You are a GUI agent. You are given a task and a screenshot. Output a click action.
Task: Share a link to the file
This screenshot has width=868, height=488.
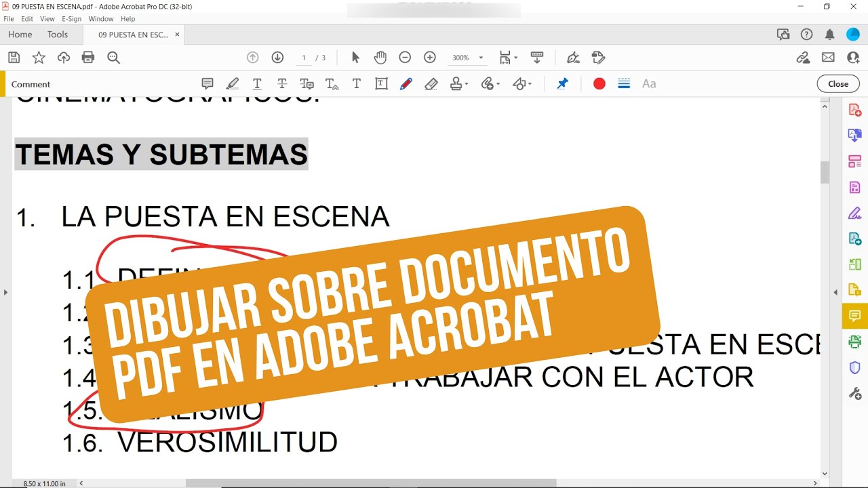pyautogui.click(x=803, y=58)
